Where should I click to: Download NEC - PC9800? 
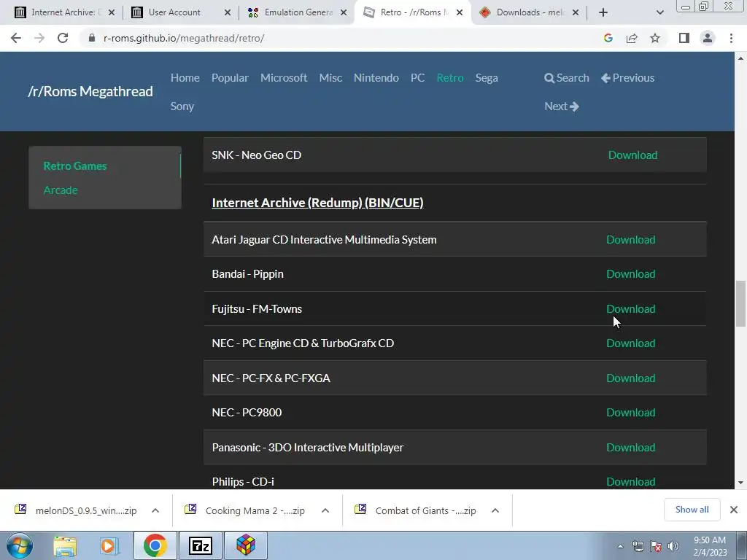click(631, 413)
